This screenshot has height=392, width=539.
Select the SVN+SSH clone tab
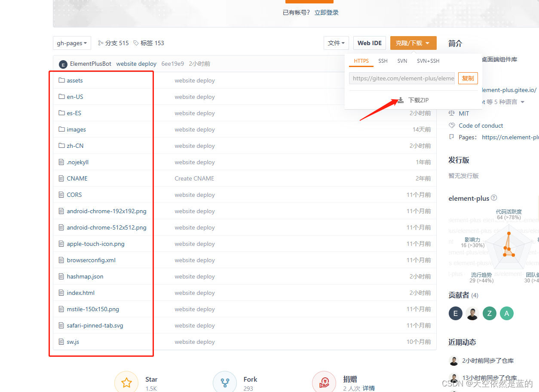[428, 61]
